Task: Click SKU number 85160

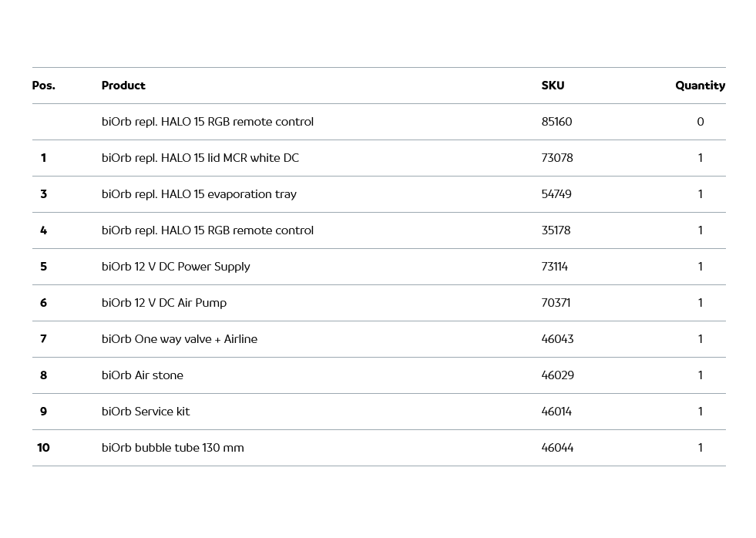Action: coord(556,122)
